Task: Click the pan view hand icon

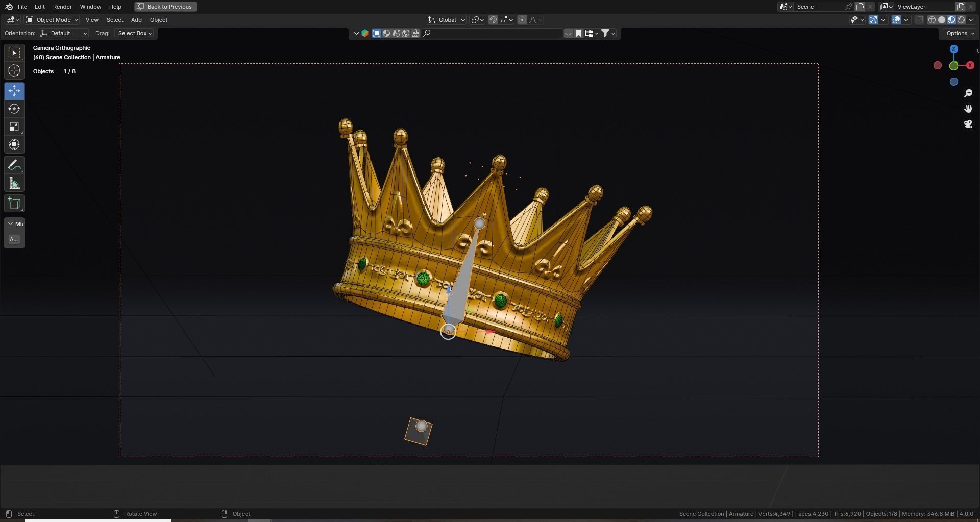Action: [x=968, y=109]
